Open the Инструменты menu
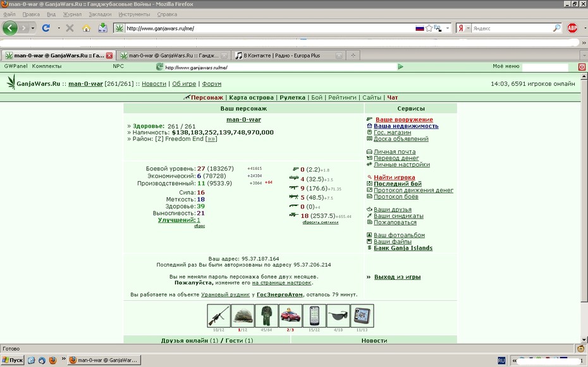The image size is (588, 367). pos(134,15)
